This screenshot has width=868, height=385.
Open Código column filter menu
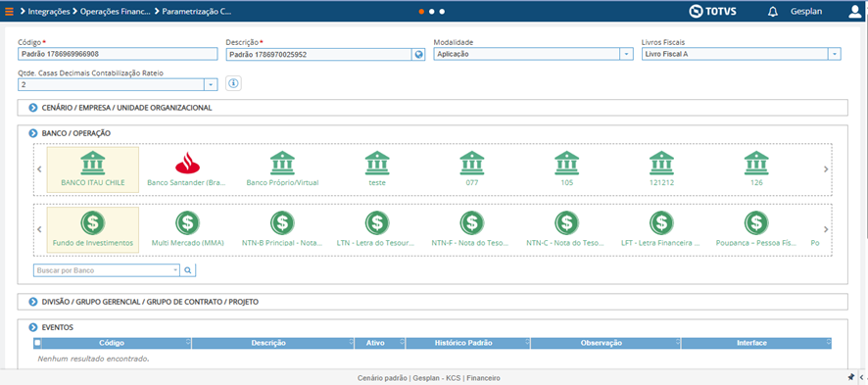pos(188,343)
